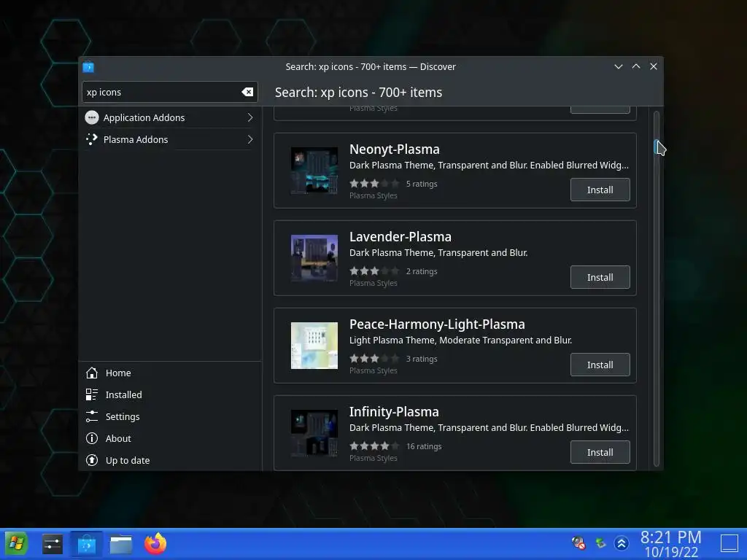Click the Application Addons ellipsis icon
Viewport: 747px width, 560px height.
[x=91, y=117]
